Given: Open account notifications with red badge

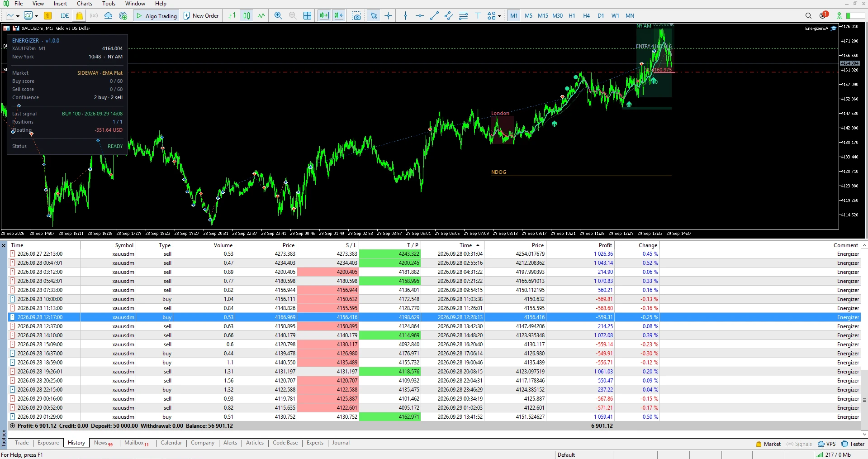Looking at the screenshot, I should click(x=823, y=15).
